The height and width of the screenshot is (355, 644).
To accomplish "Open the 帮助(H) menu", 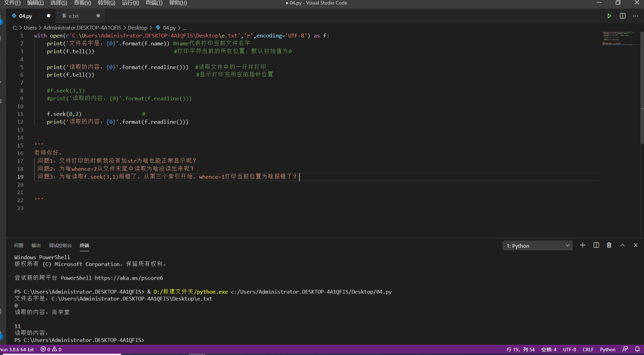I will tap(178, 3).
